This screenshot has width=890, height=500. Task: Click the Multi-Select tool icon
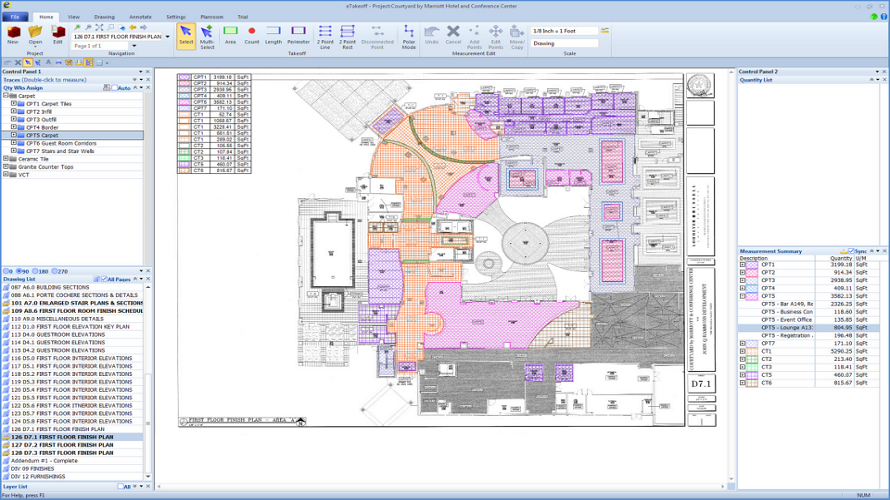[207, 37]
